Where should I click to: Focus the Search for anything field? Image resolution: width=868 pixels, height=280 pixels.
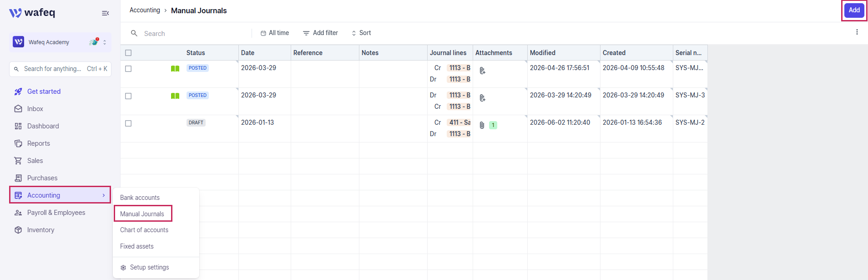point(60,69)
